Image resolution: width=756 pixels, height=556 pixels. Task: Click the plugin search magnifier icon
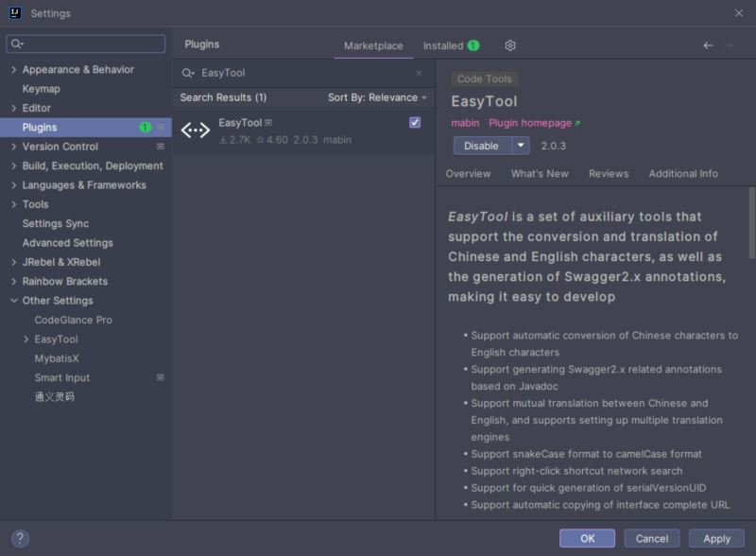click(x=188, y=73)
